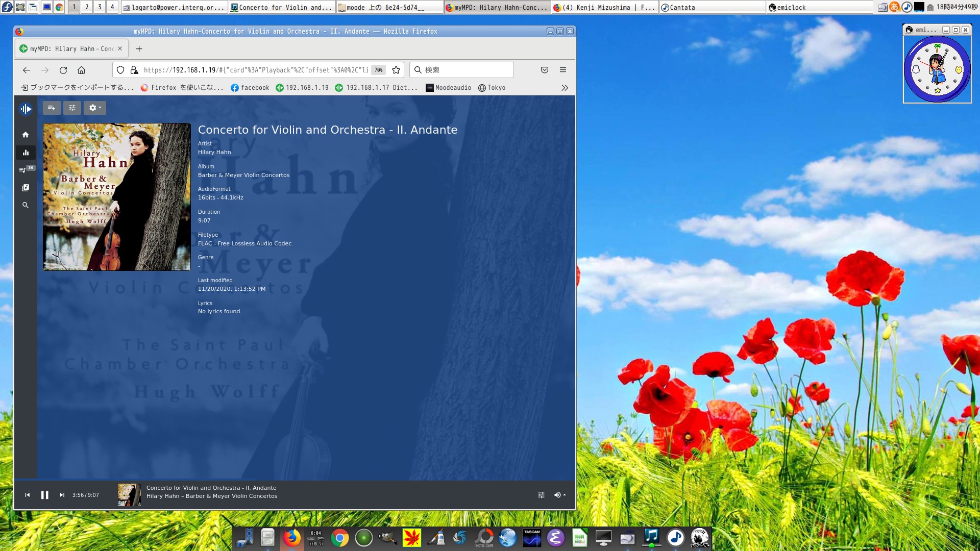Viewport: 980px width, 551px height.
Task: Expand the gear settings dropdown
Action: coord(95,108)
